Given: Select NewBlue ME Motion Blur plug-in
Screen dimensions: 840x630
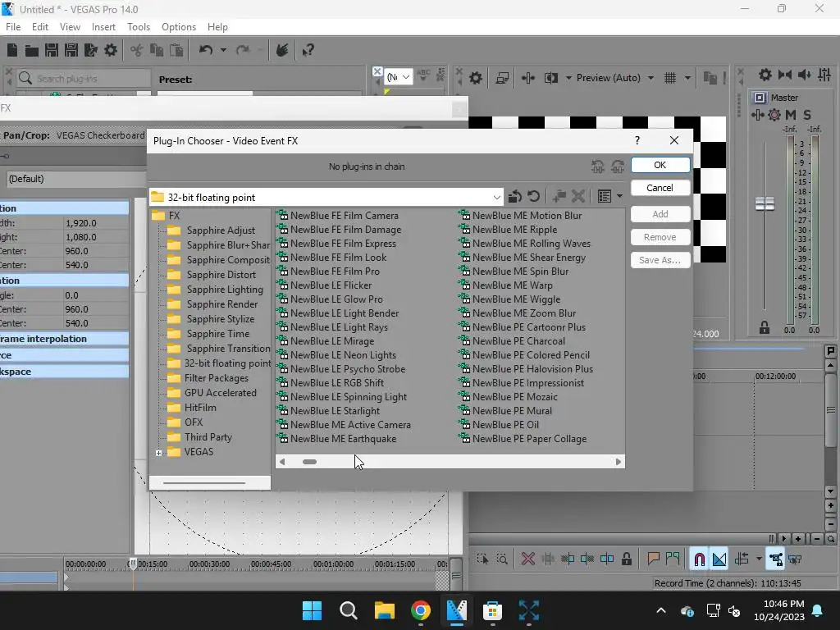Looking at the screenshot, I should point(520,216).
